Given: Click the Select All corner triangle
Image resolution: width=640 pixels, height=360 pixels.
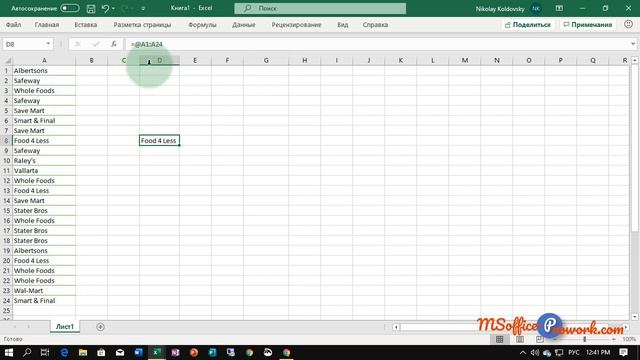Looking at the screenshot, I should pos(7,60).
